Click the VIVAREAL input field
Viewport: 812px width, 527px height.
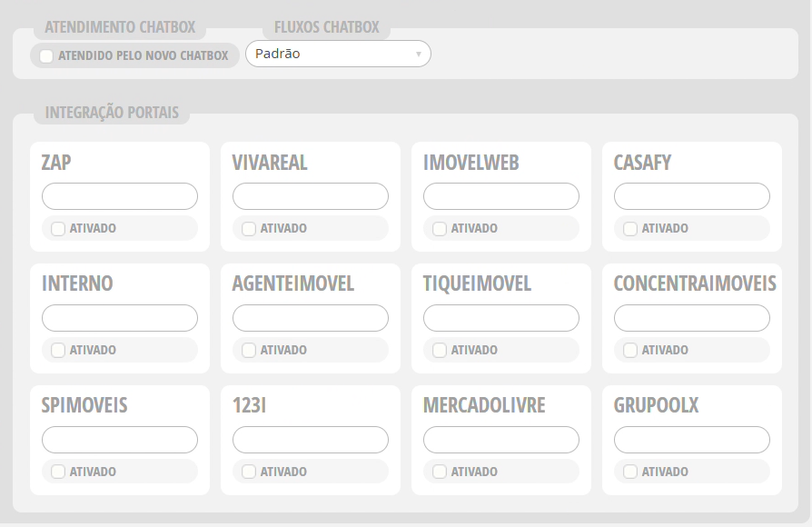[311, 196]
